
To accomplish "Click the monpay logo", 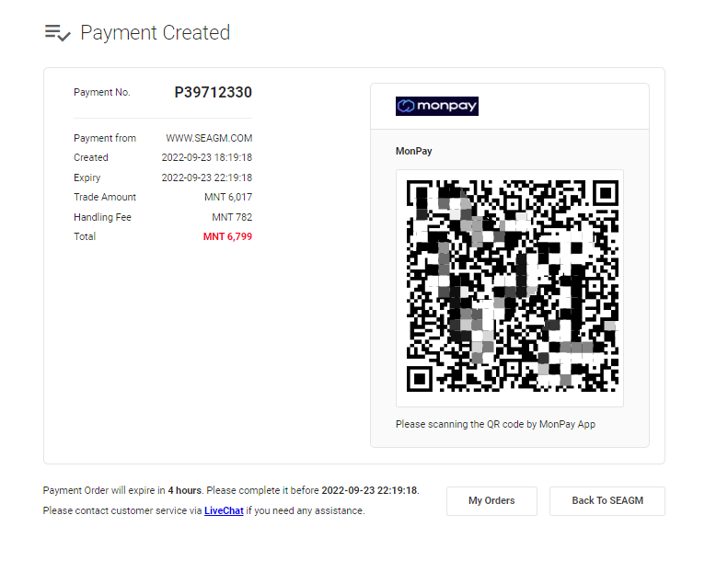I will coord(437,106).
